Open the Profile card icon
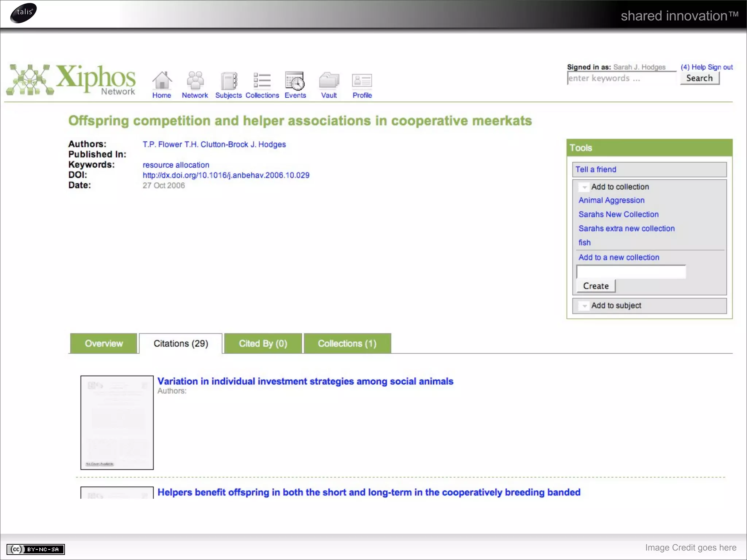Screen dimensions: 747x560 point(362,81)
